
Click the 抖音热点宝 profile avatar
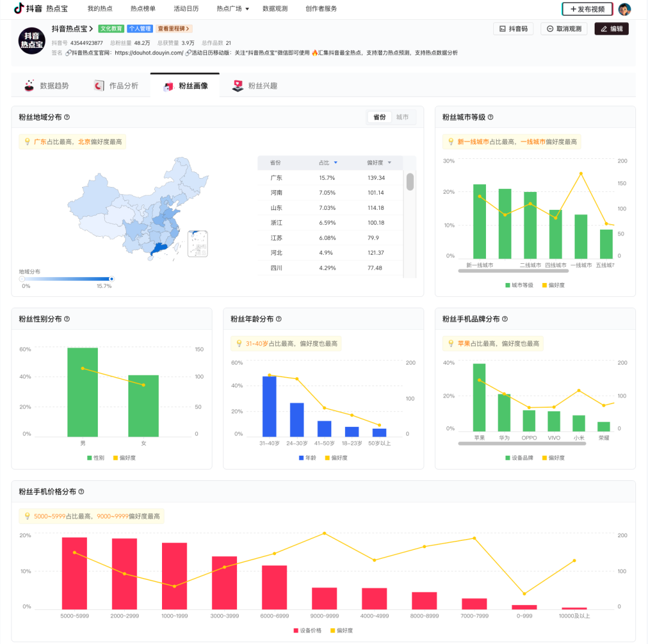(x=32, y=41)
